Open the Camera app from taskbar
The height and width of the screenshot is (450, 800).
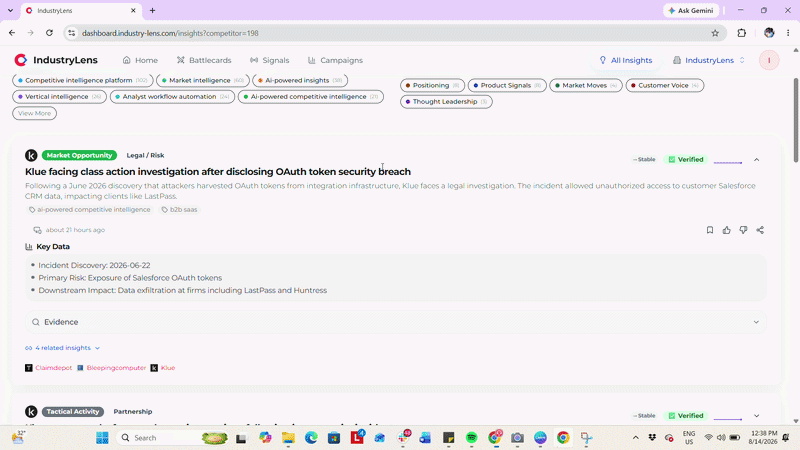tap(517, 438)
